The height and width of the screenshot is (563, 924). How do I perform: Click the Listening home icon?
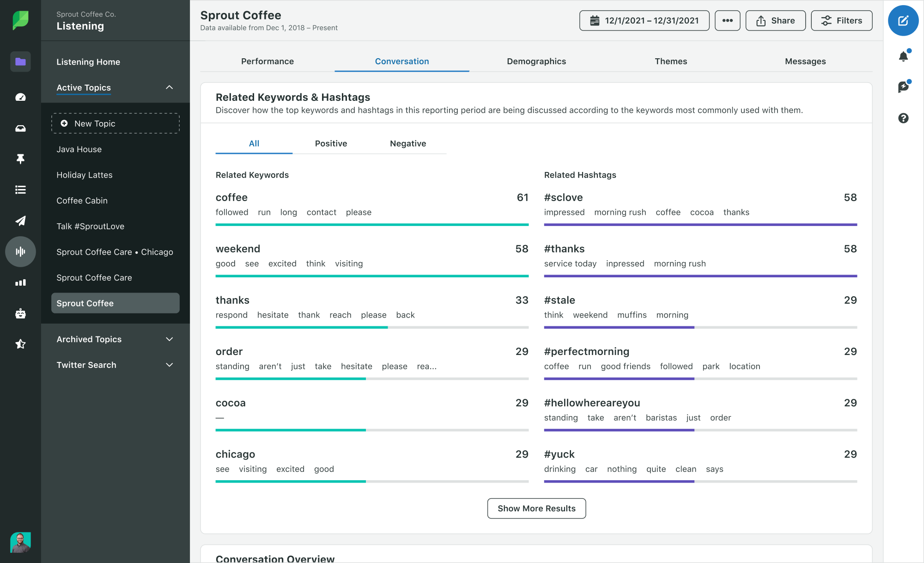[x=20, y=61]
